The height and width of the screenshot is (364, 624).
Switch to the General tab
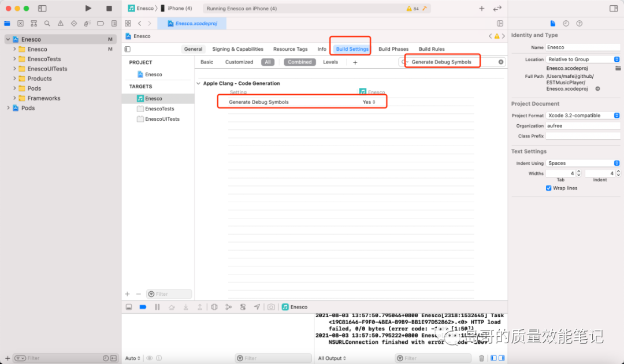(x=193, y=49)
